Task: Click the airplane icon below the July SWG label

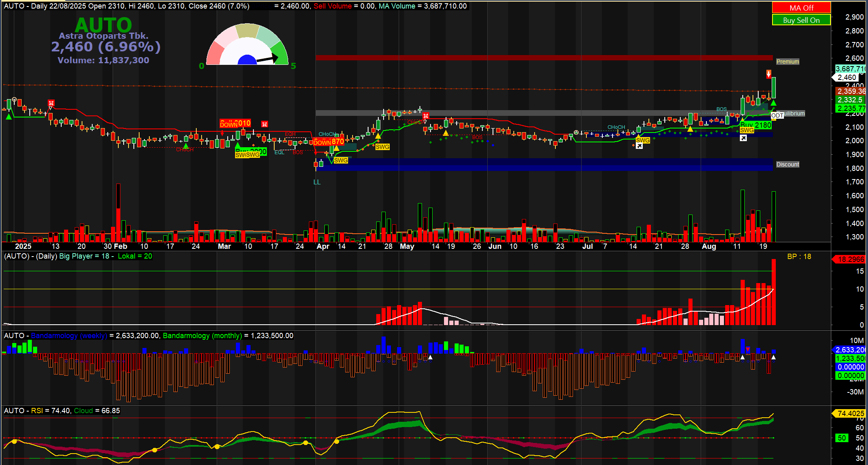Action: click(x=639, y=146)
